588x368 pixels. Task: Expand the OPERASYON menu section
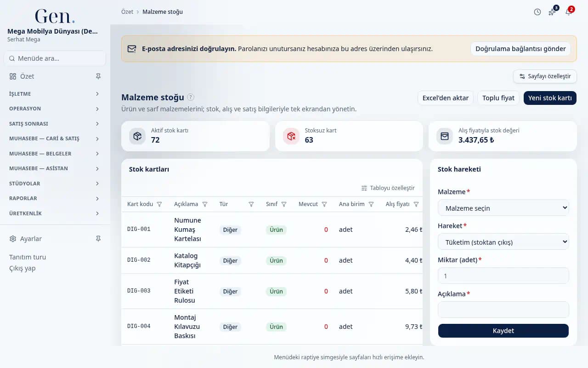pos(55,109)
